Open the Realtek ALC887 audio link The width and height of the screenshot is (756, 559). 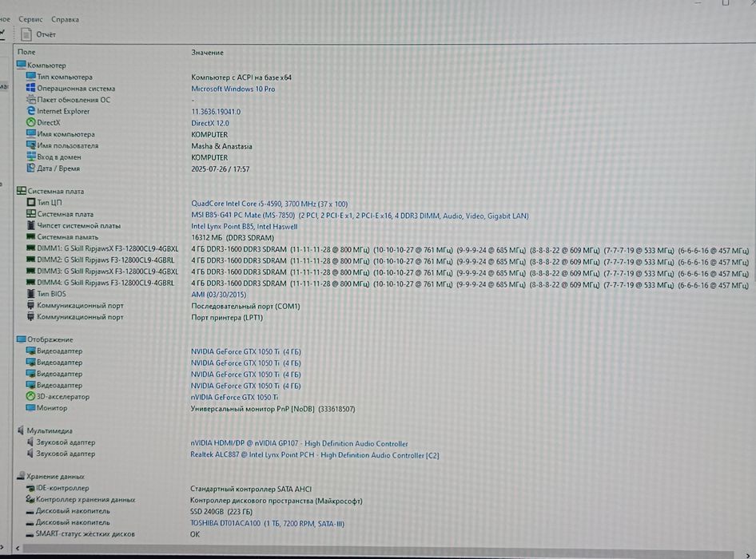point(314,455)
